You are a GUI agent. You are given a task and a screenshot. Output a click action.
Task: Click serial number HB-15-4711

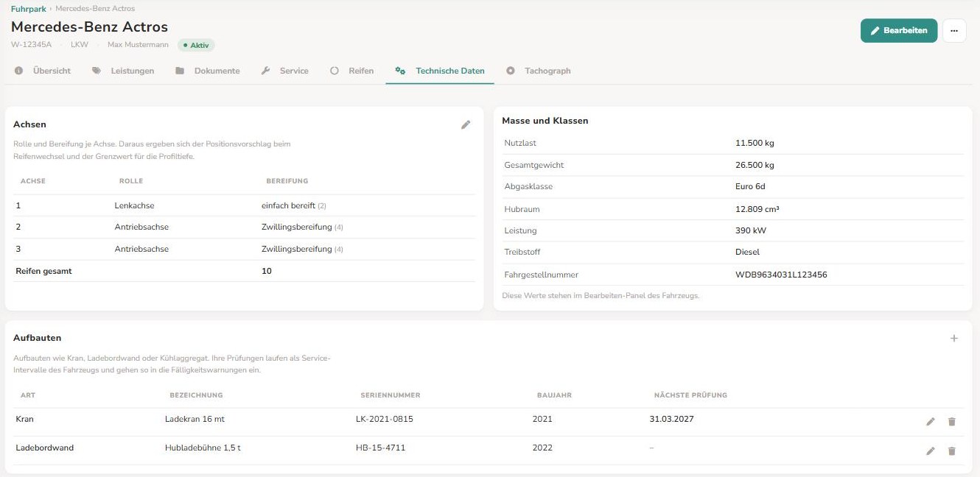coord(381,448)
